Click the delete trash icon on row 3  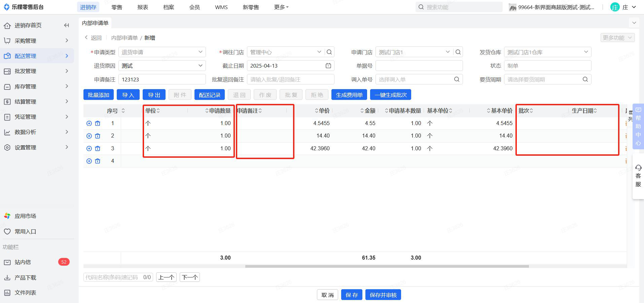[98, 149]
